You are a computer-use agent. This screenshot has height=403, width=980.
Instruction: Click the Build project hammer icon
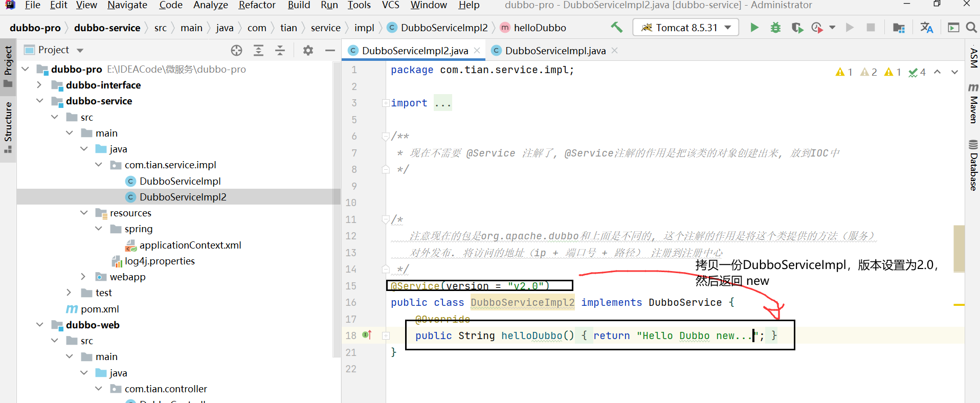pos(616,27)
